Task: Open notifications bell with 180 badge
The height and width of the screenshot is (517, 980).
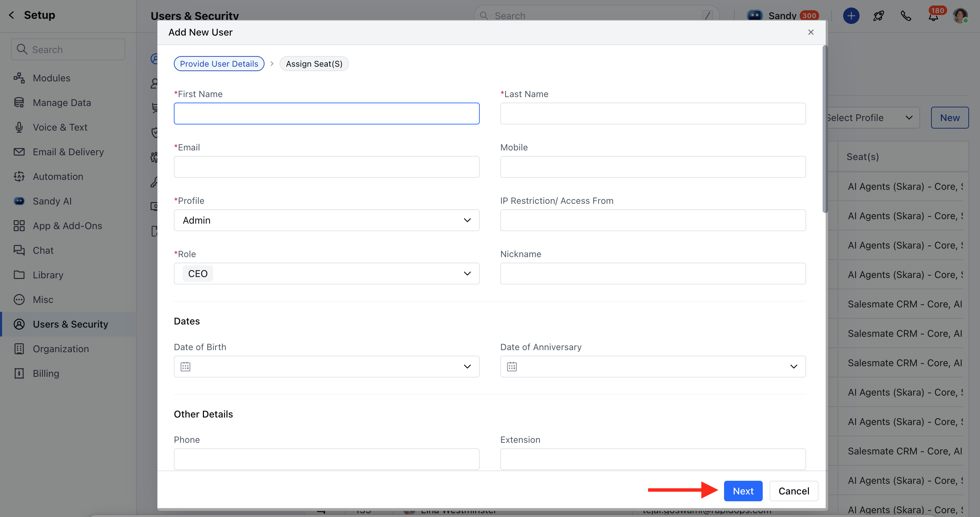Action: tap(933, 16)
